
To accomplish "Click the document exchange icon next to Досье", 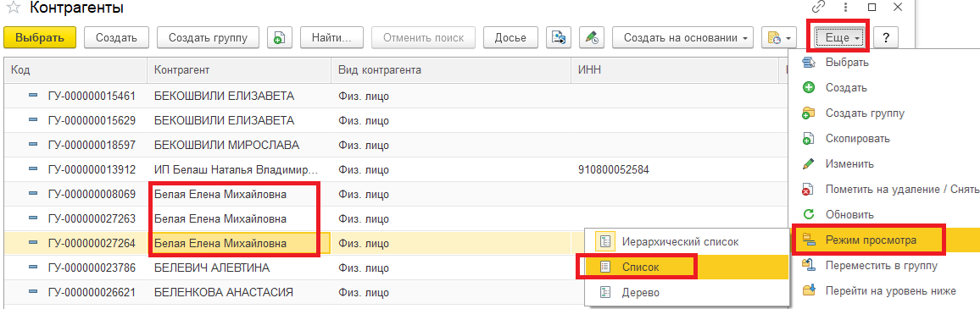I will (559, 37).
